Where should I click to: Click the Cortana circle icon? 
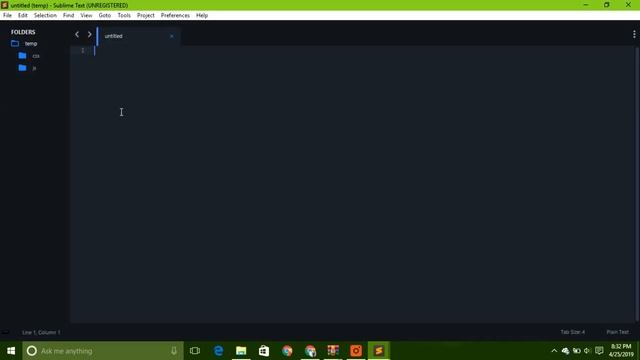pos(31,351)
